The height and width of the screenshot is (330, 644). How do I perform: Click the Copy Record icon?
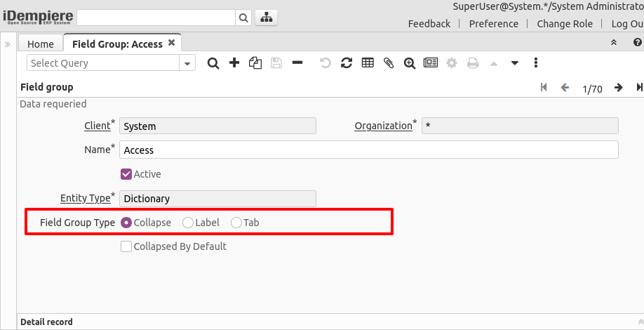pos(255,63)
